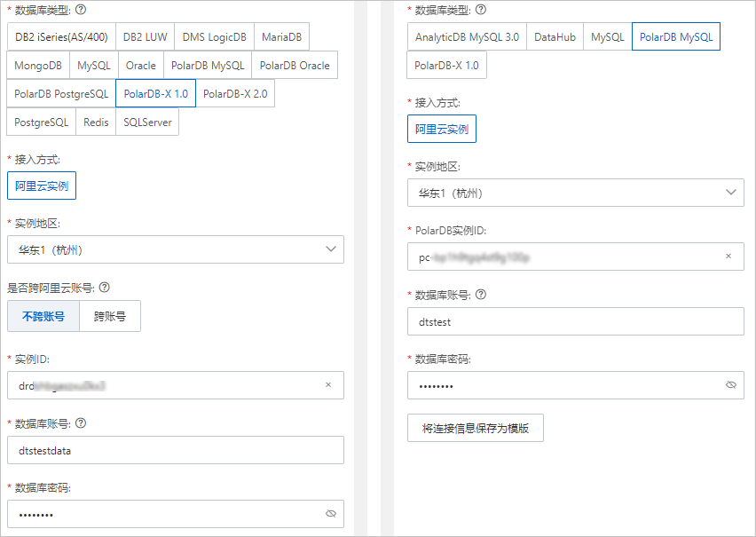
Task: Select DB2 iSeries(AS/400) database type
Action: (61, 36)
